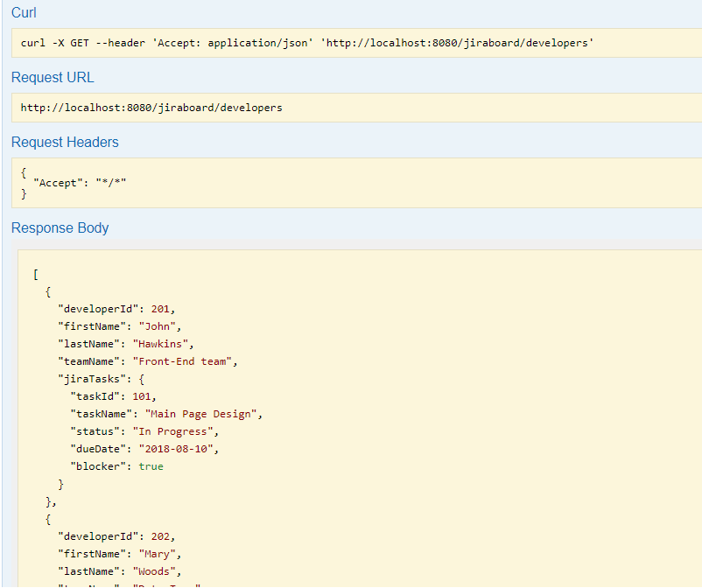702x588 pixels.
Task: Click the "jiraTasks" key line
Action: click(x=102, y=379)
